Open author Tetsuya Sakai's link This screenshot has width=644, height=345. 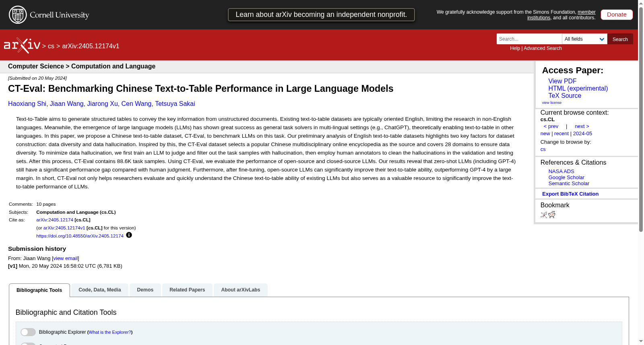(175, 104)
